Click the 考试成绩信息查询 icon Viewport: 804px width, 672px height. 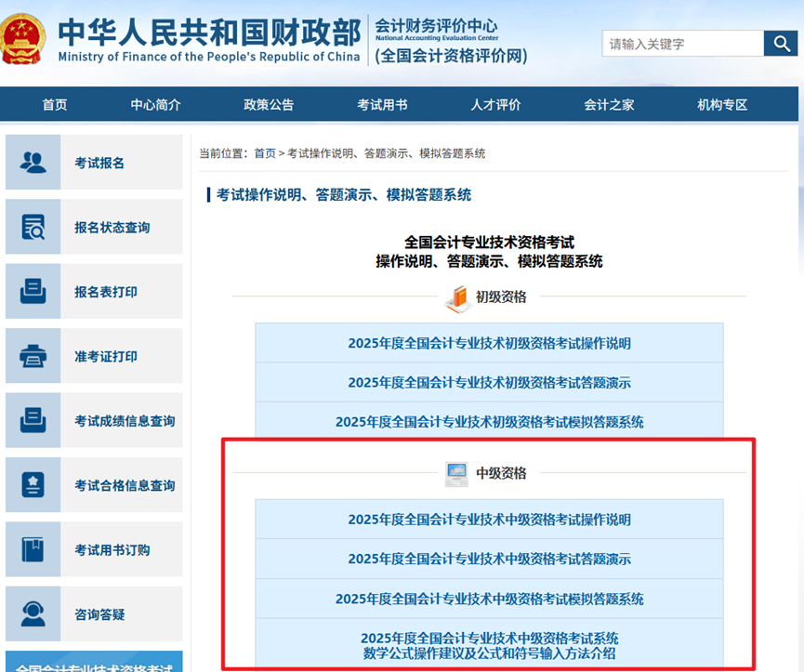coord(33,421)
